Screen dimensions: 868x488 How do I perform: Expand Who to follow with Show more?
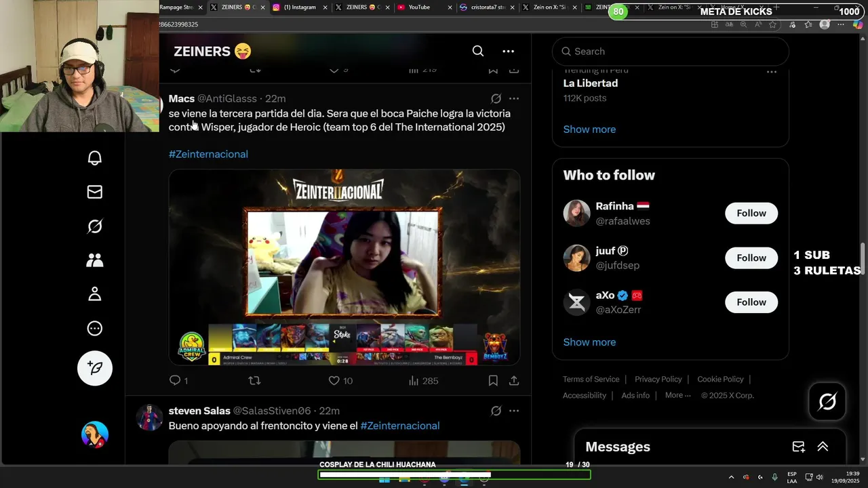coord(589,342)
